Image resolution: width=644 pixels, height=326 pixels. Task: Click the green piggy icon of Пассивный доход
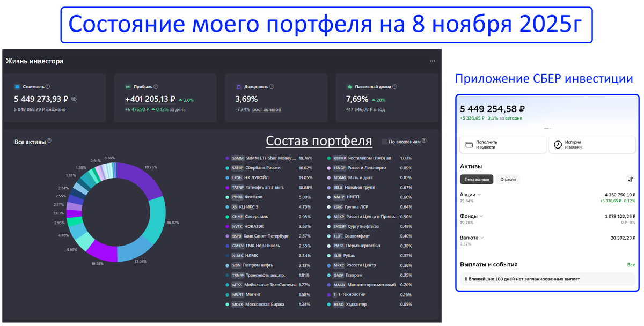click(x=349, y=86)
